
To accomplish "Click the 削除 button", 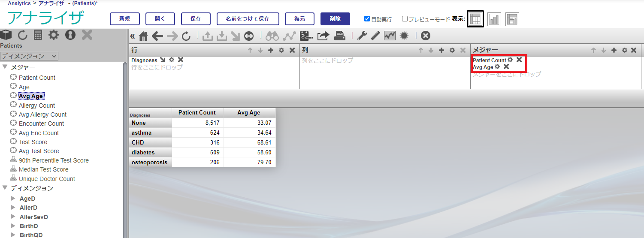I will tap(335, 19).
